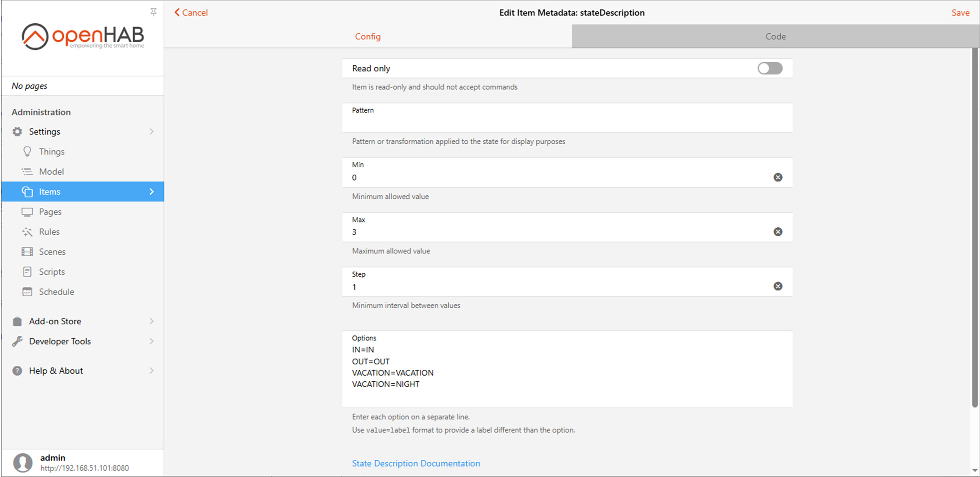Click the vertical page scrollbar
This screenshot has height=477, width=980.
(975, 227)
